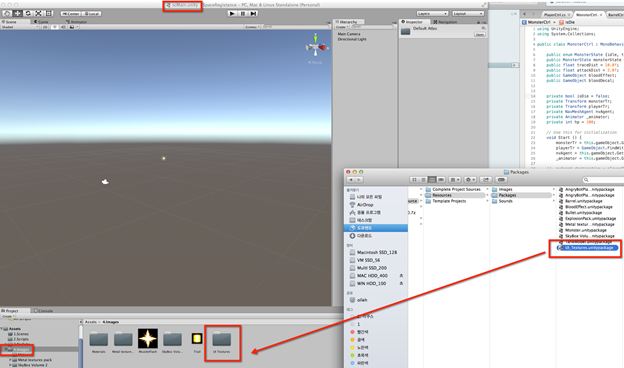Select the Move tool in Unity toolbar

click(17, 14)
